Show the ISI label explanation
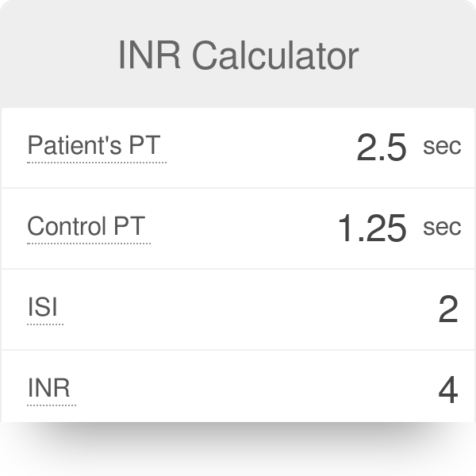This screenshot has height=476, width=476. 42,306
